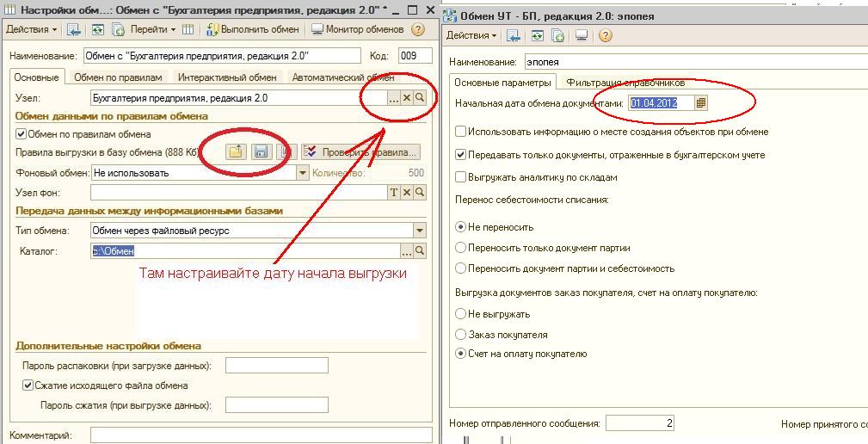Save exchange rules to file (diskette icon)
This screenshot has height=444, width=868.
point(261,151)
